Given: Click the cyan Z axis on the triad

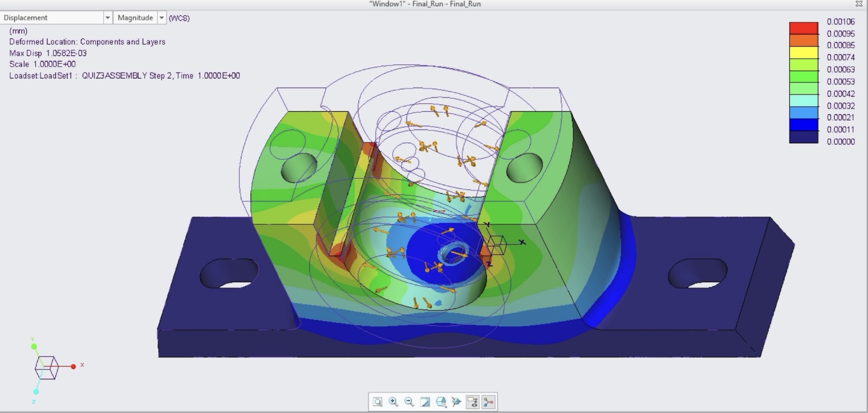Looking at the screenshot, I should [x=35, y=392].
